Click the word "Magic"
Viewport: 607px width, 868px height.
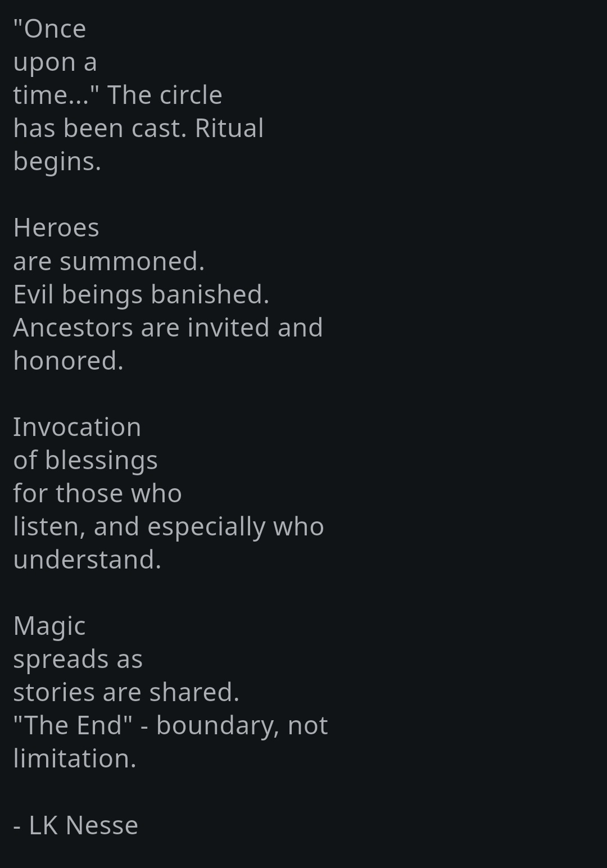pyautogui.click(x=49, y=626)
